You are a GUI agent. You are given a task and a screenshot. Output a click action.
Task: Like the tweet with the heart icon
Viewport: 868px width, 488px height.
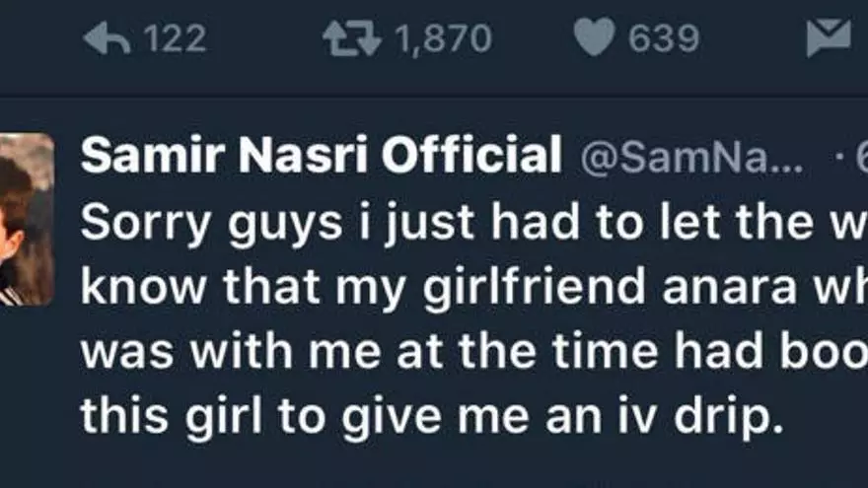[595, 38]
